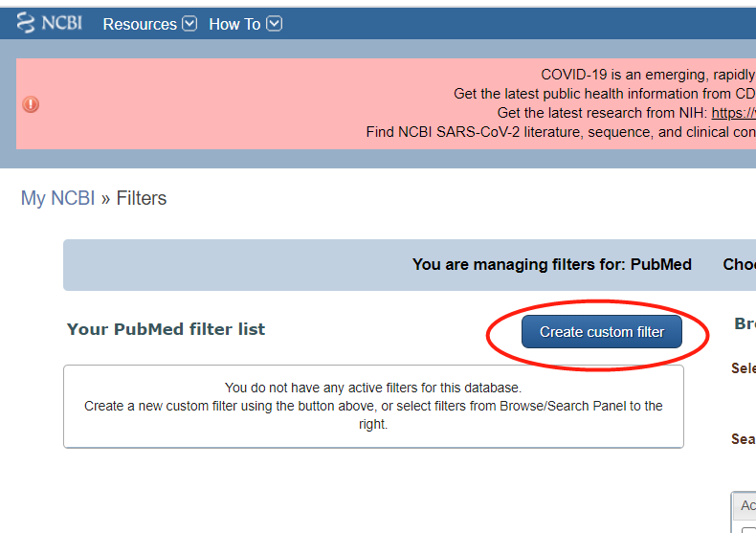Expand the How To dropdown arrow
The width and height of the screenshot is (756, 533).
275,23
